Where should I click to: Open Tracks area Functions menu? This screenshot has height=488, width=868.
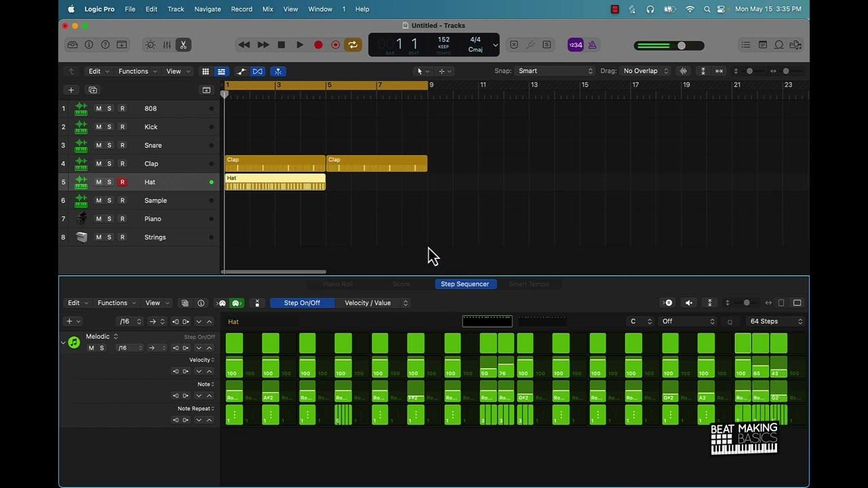(138, 71)
